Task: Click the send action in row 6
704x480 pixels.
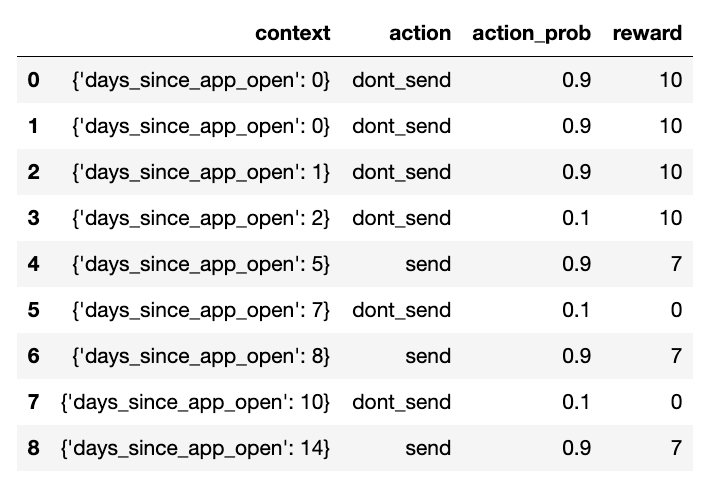Action: (428, 356)
